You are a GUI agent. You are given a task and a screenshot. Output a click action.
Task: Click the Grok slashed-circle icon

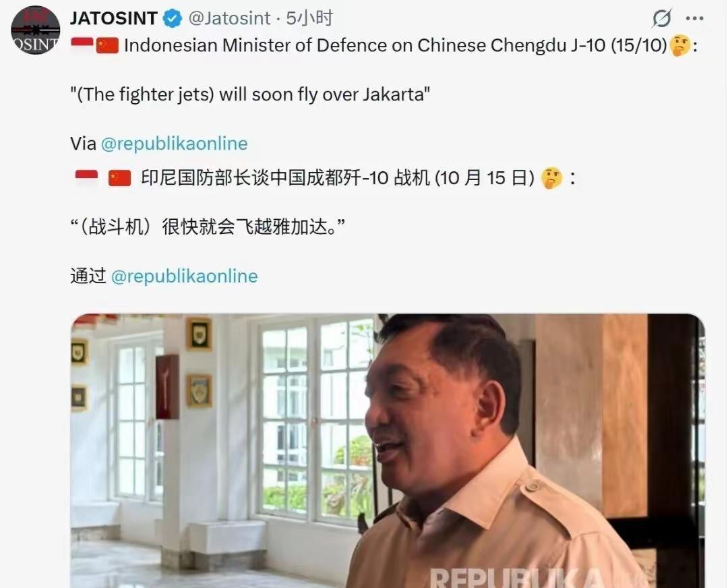point(662,19)
